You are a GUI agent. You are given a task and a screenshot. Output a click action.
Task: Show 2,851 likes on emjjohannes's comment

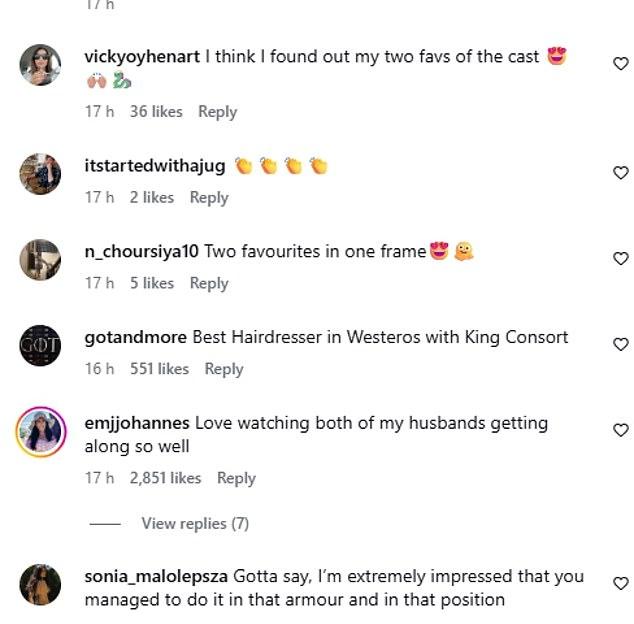click(165, 478)
